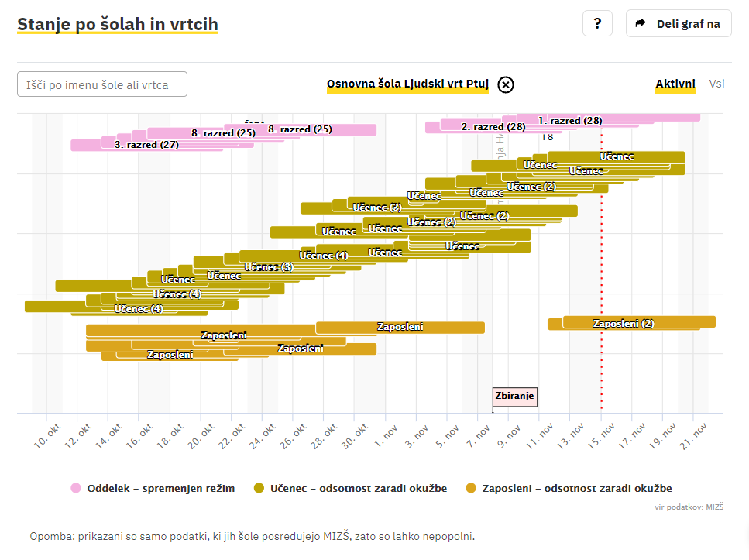
Task: Click the question mark help button
Action: [597, 23]
